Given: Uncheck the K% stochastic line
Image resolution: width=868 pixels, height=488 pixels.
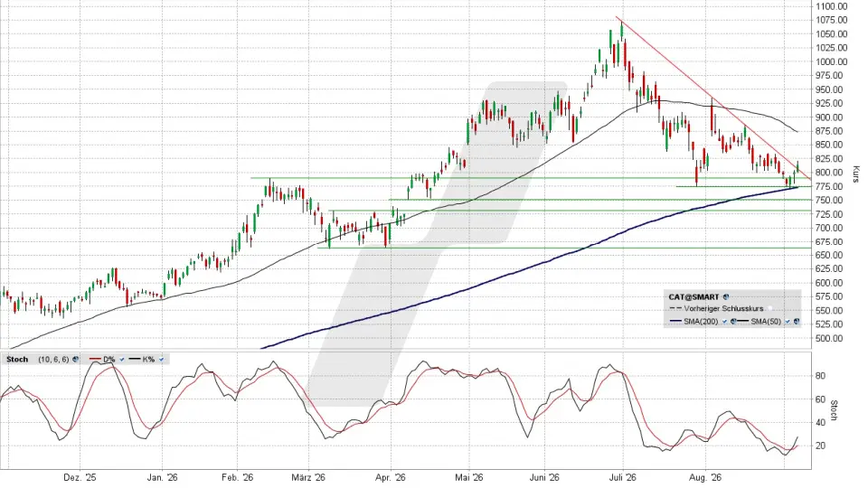Looking at the screenshot, I should [x=161, y=359].
